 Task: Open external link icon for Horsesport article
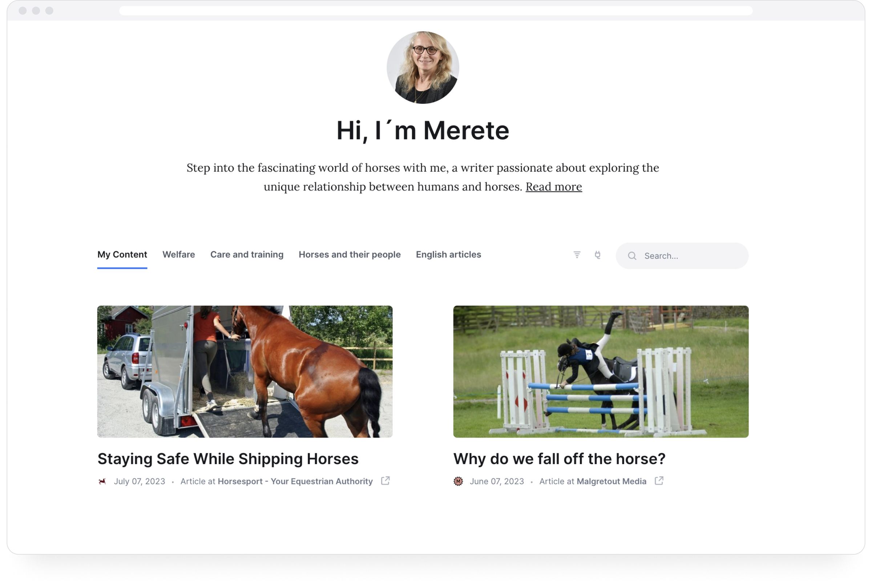pyautogui.click(x=385, y=481)
